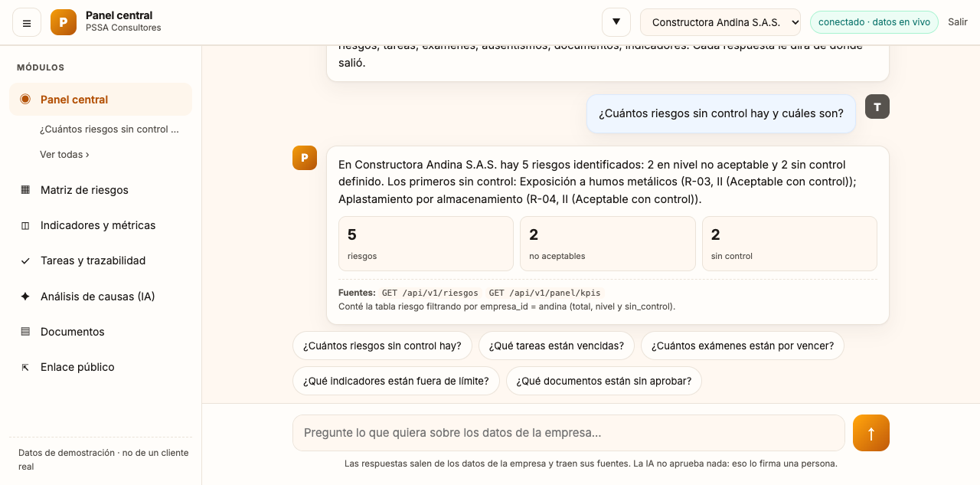The width and height of the screenshot is (980, 485).
Task: Navigate to Tareas y trazabilidad
Action: click(100, 261)
